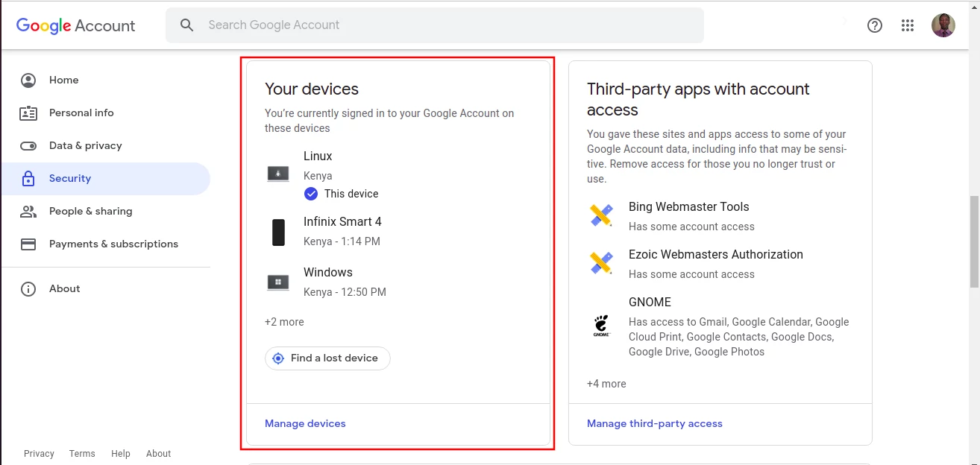
Task: Click the Ezoic Webmasters Authorization icon
Action: tap(601, 263)
